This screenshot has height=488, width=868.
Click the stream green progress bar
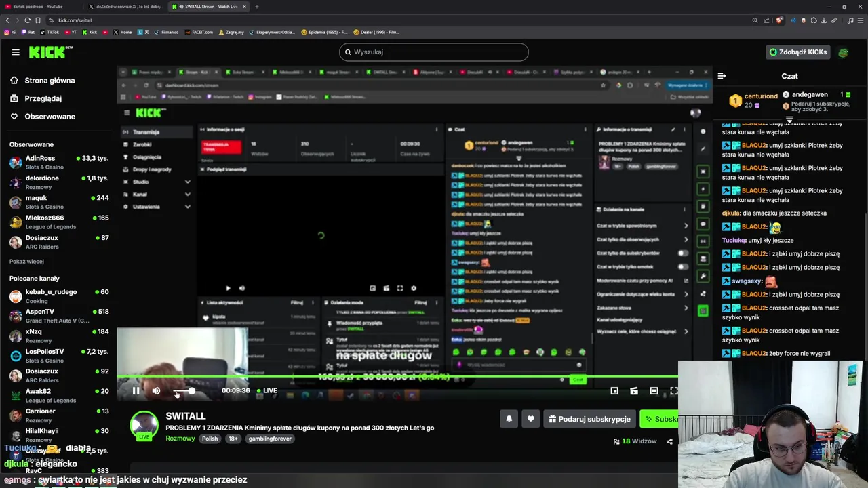click(x=397, y=377)
